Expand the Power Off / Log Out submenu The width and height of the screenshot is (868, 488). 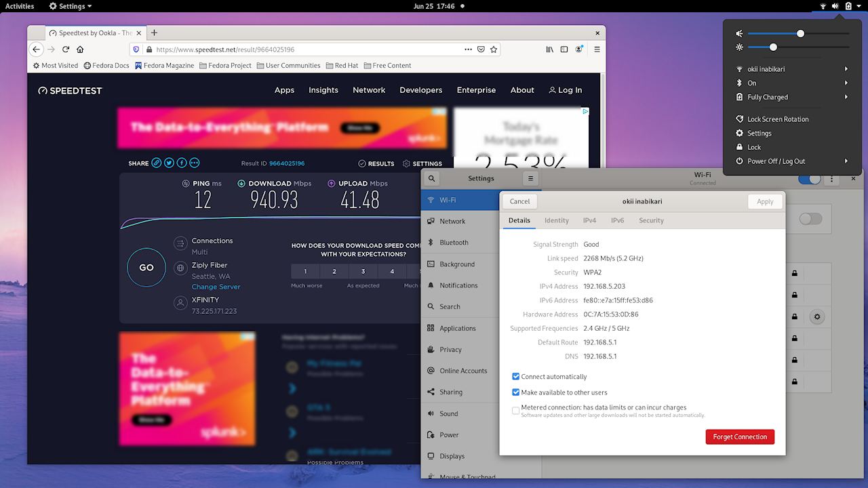pos(792,161)
